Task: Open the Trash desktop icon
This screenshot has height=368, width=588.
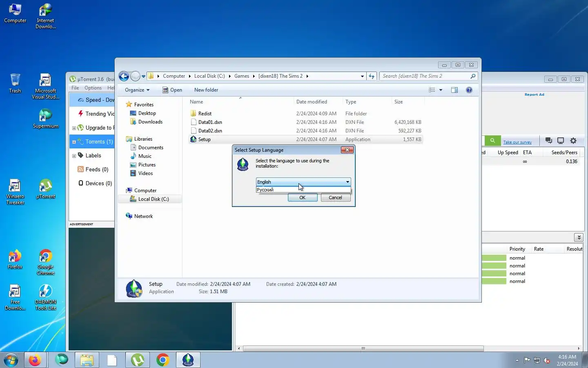Action: (x=15, y=83)
